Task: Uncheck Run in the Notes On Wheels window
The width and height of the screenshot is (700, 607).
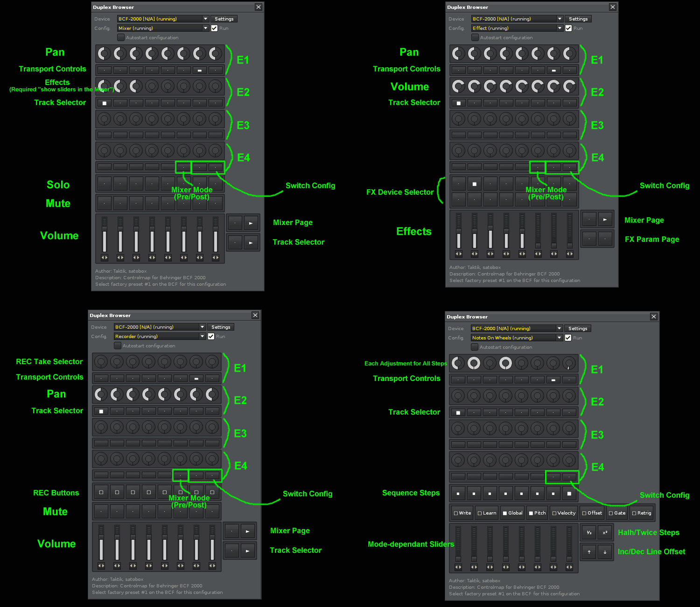Action: [x=568, y=338]
